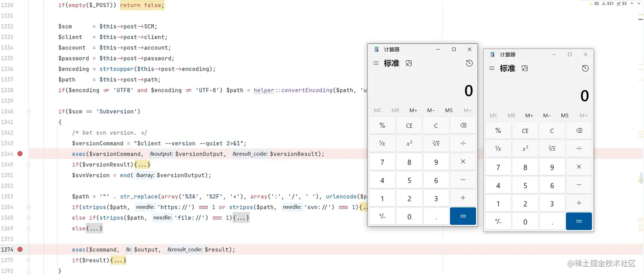This screenshot has width=644, height=276.
Task: Click plus key in right Calculator
Action: click(x=579, y=203)
